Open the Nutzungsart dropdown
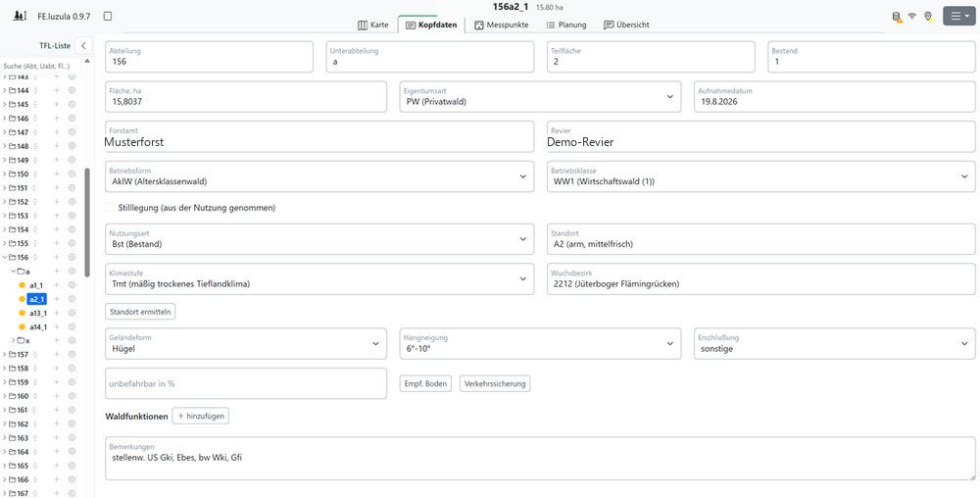 (x=319, y=239)
